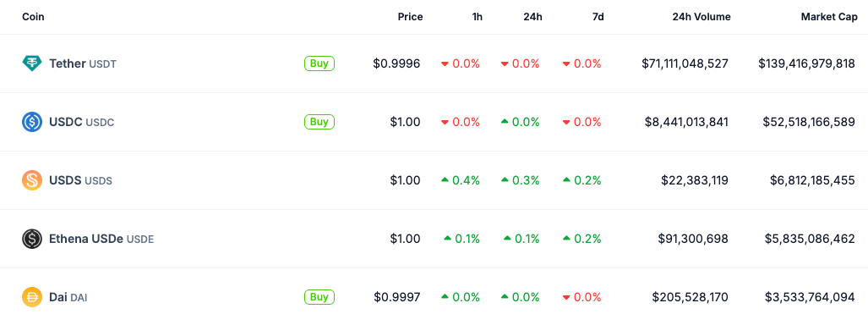Click the USDC coin logo icon
The width and height of the screenshot is (868, 325).
click(31, 122)
